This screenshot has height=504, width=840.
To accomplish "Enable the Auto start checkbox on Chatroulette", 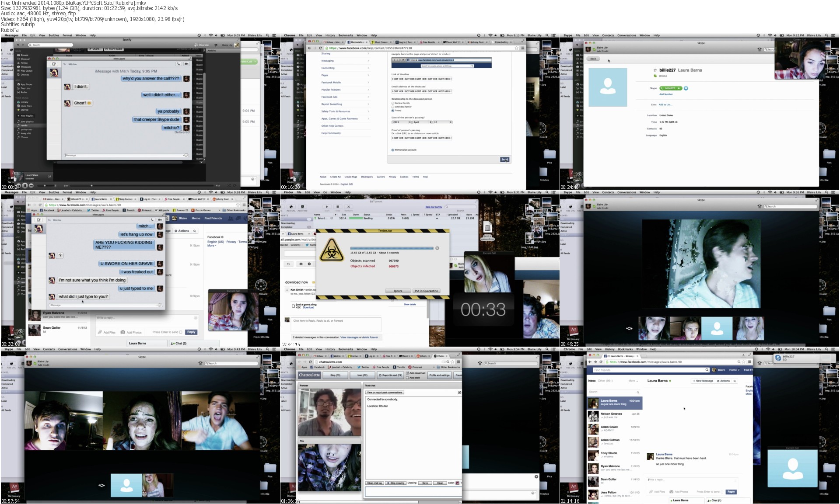I will click(408, 378).
